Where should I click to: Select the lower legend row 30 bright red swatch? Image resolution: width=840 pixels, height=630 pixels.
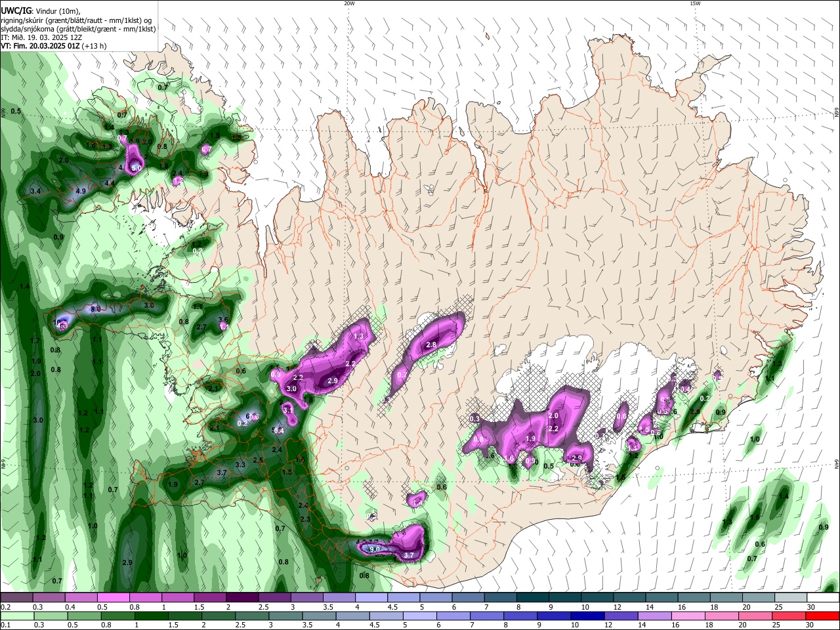[823, 616]
